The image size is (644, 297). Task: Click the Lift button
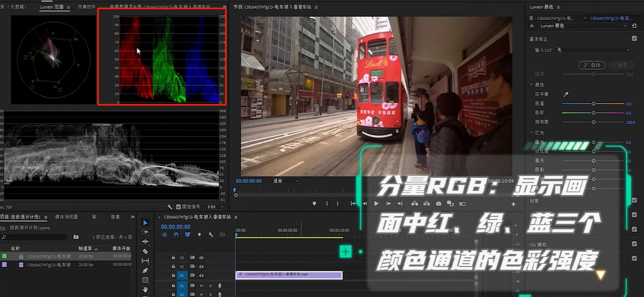pos(414,204)
